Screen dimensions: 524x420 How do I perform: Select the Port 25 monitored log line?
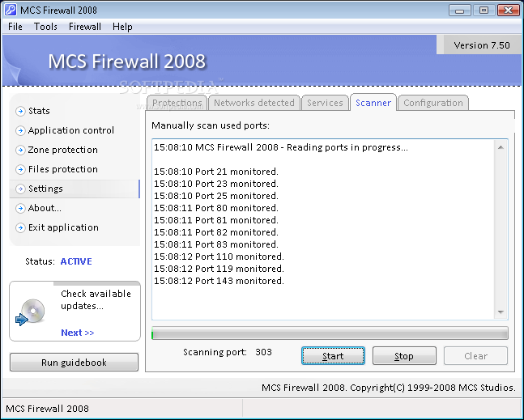tap(216, 196)
